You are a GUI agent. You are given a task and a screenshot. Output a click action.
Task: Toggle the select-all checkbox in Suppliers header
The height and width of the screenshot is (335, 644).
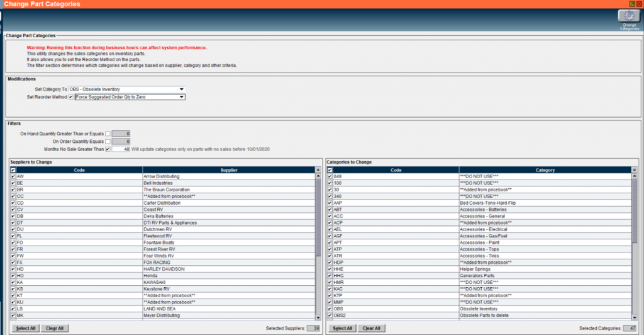(x=13, y=170)
